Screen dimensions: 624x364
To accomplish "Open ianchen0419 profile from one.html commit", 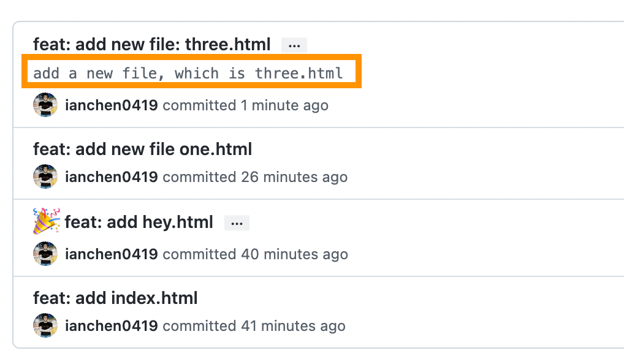I will point(112,177).
